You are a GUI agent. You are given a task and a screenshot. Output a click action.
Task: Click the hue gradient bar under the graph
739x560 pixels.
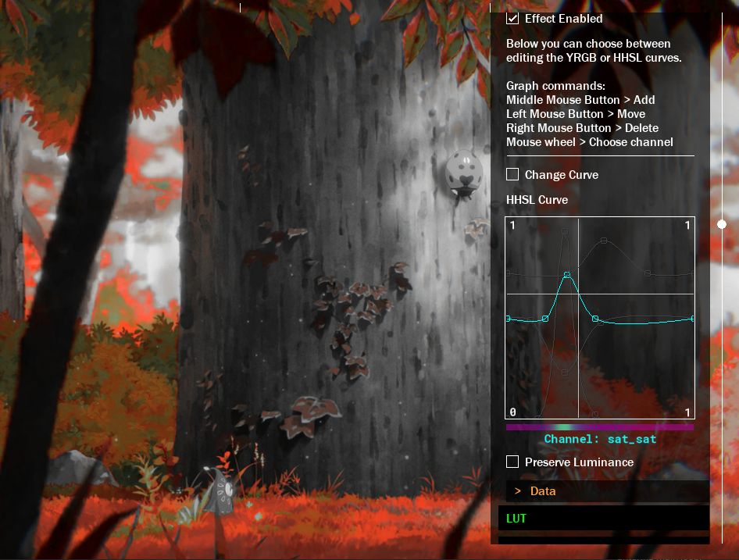(x=600, y=427)
